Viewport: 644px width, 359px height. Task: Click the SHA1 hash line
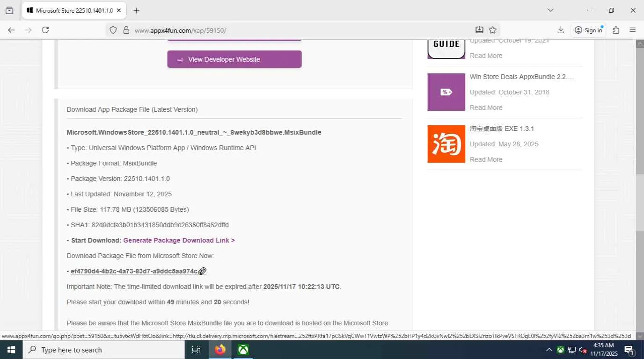(148, 225)
